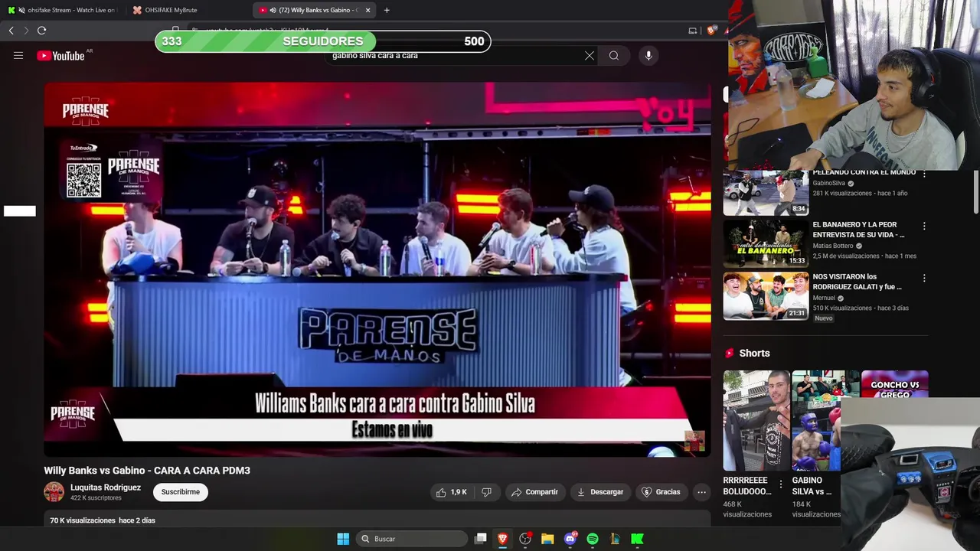Open the Mernuel channel link
Viewport: 980px width, 551px height.
click(824, 298)
